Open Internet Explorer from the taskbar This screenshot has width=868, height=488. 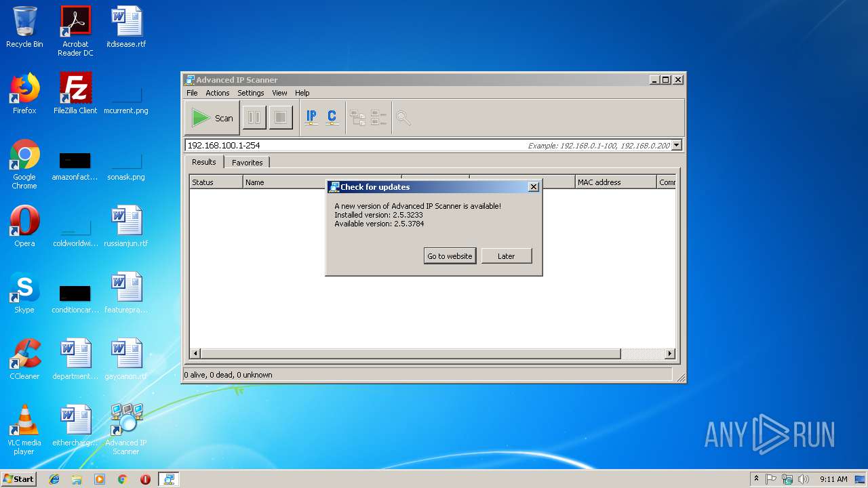tap(54, 479)
